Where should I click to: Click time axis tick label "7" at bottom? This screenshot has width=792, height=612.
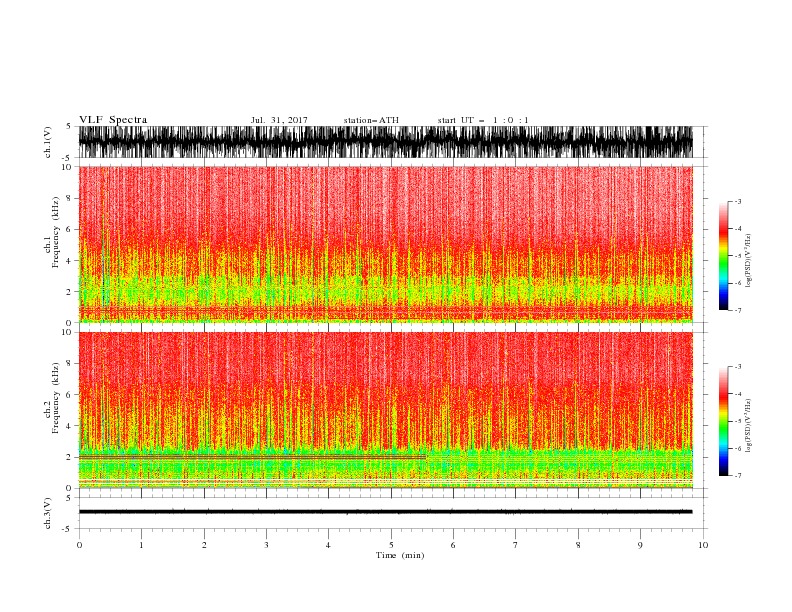(516, 545)
